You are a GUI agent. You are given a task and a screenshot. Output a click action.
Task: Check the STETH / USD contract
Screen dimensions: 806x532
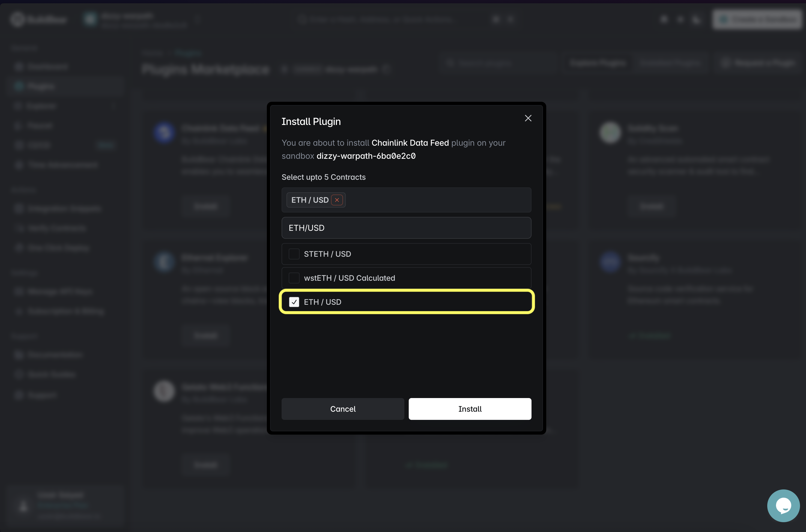click(x=294, y=254)
